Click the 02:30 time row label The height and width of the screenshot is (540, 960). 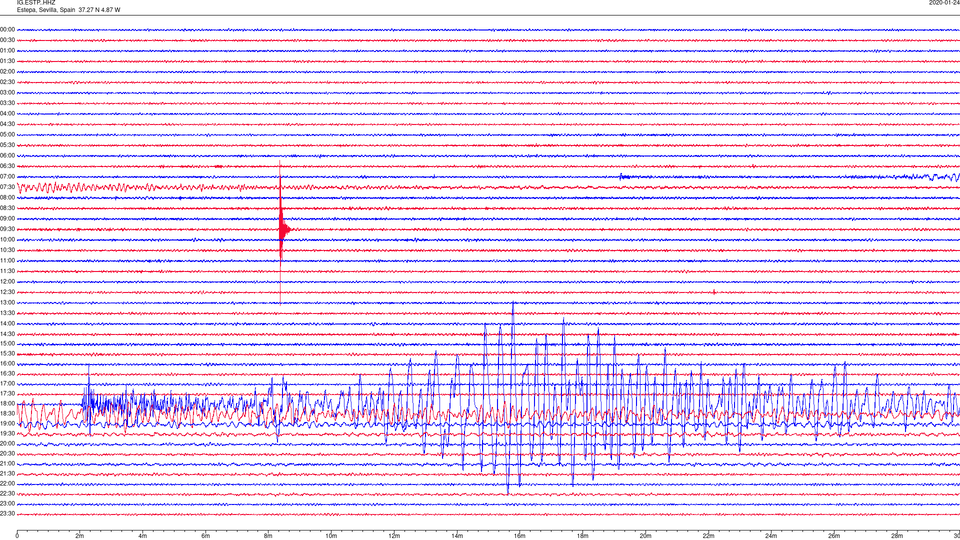pos(7,82)
